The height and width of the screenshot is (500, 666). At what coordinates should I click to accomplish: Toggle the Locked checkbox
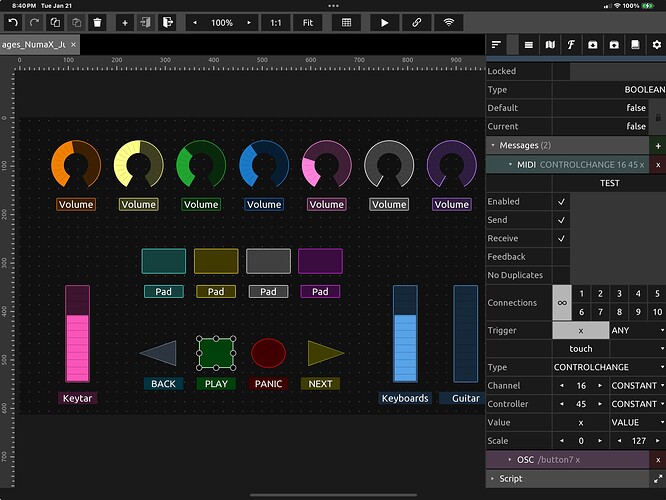[x=561, y=71]
